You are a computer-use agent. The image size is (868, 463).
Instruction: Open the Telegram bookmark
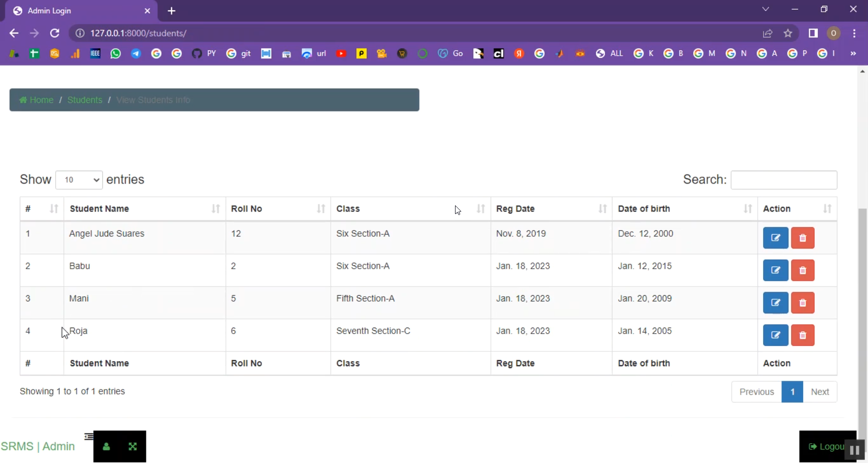point(136,53)
